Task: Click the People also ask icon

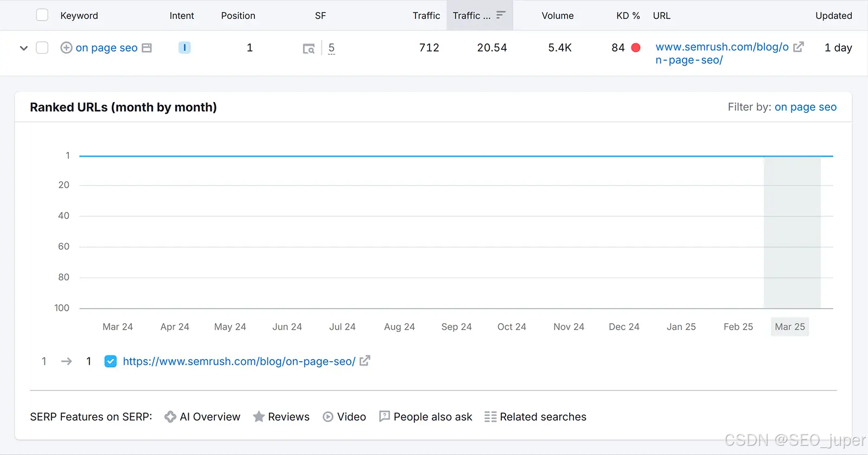Action: (x=385, y=416)
